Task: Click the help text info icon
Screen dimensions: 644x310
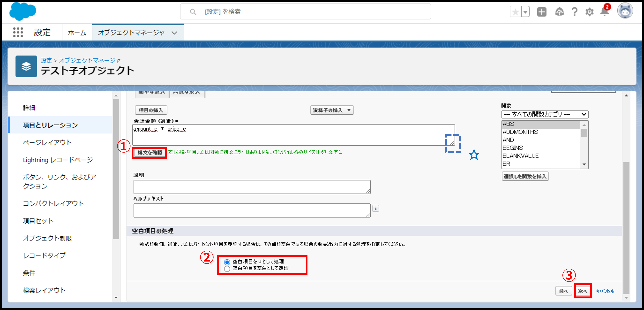Action: click(x=376, y=208)
